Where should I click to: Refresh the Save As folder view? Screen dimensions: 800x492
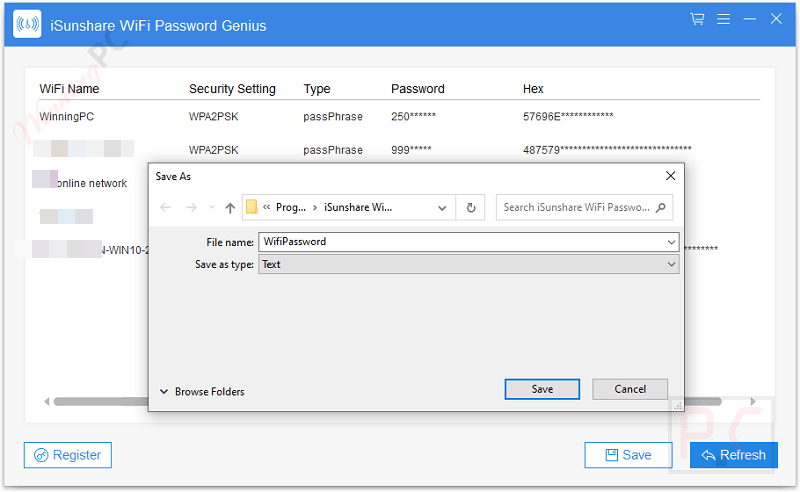(x=471, y=208)
